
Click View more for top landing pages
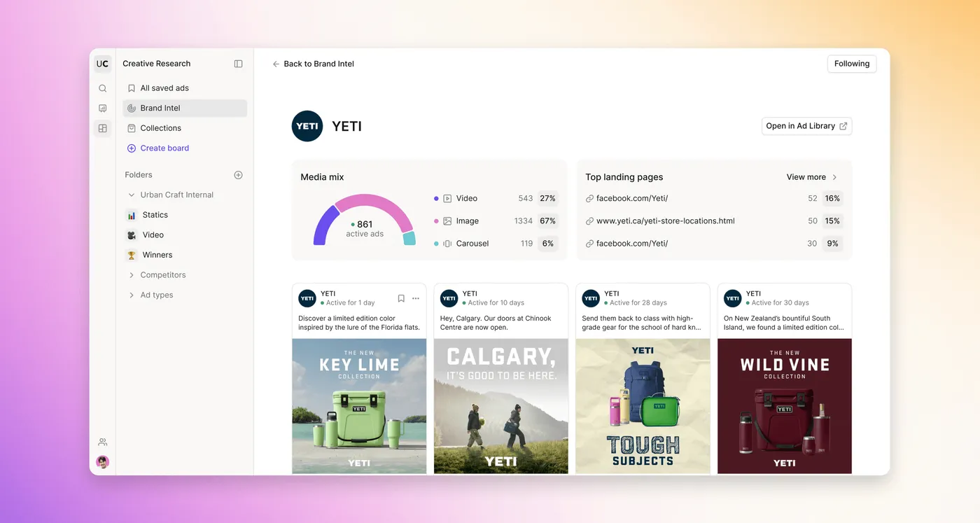812,178
